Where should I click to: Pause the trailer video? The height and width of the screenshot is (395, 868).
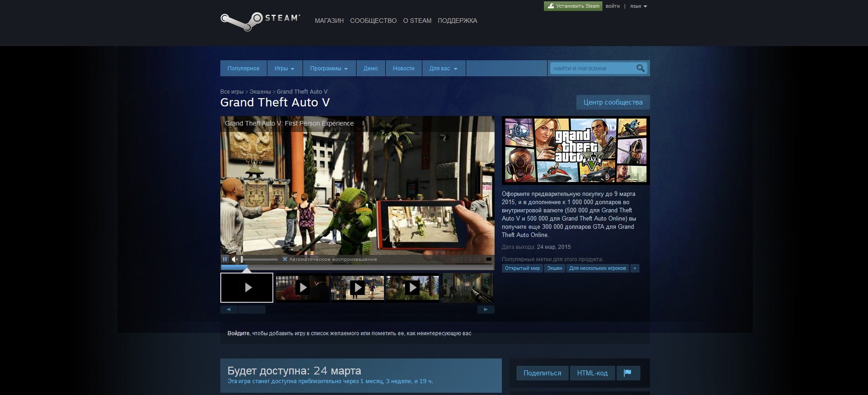point(224,259)
